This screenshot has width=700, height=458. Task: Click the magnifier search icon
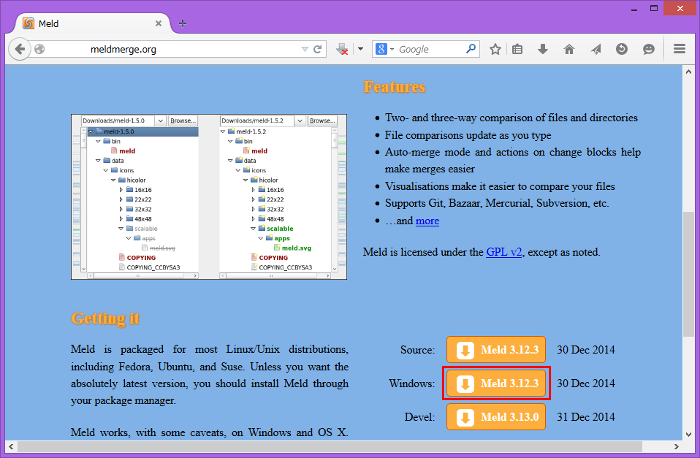click(471, 49)
